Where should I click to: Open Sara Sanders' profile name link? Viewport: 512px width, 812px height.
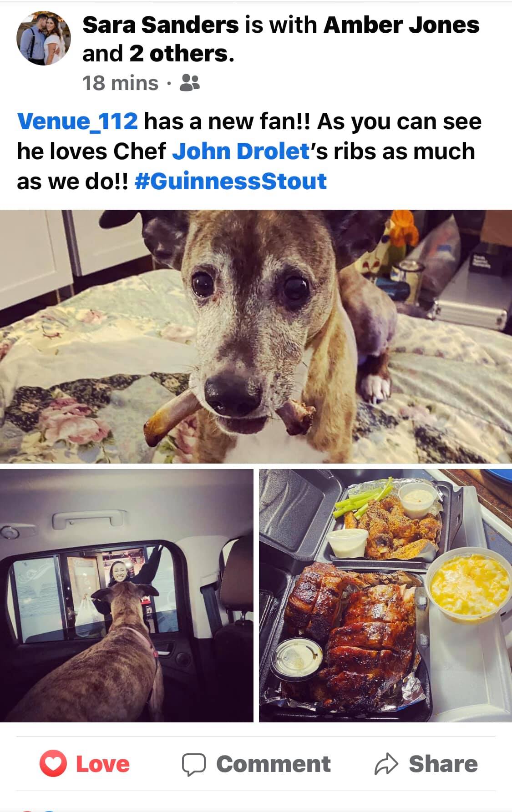(x=161, y=25)
